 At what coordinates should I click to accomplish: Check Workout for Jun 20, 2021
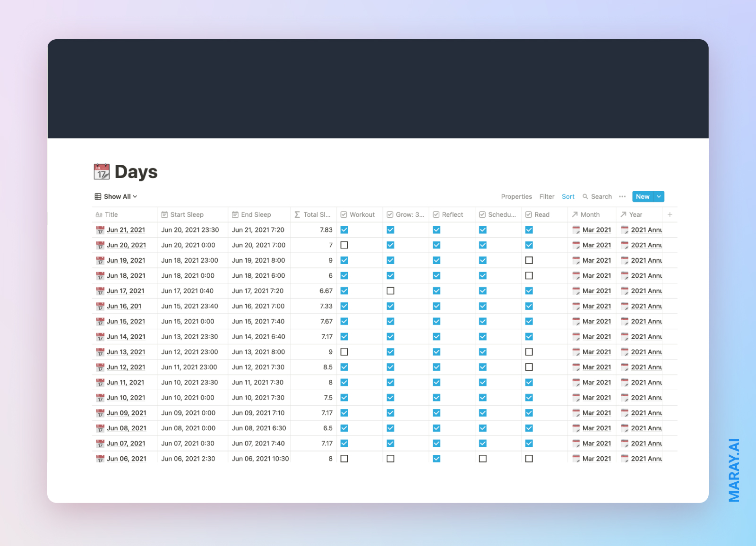344,245
